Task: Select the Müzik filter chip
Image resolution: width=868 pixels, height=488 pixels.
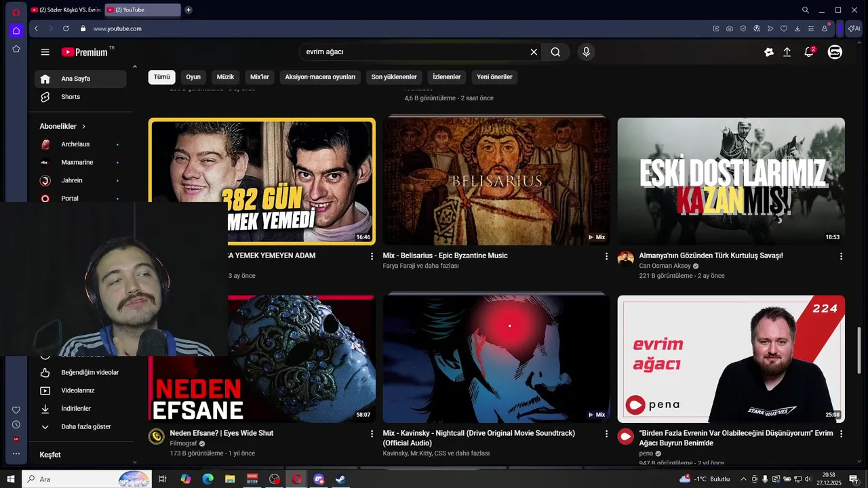Action: 225,77
